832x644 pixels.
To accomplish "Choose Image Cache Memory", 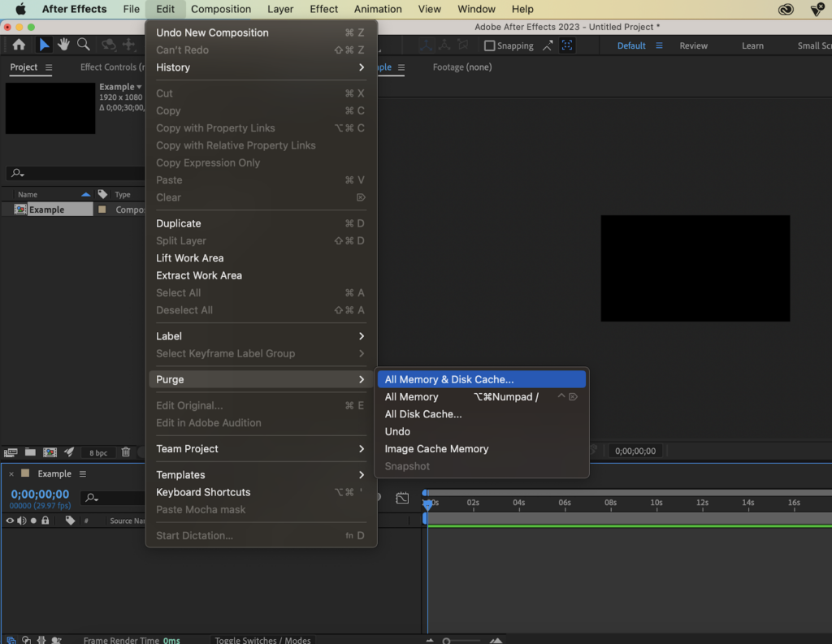I will click(x=481, y=449).
